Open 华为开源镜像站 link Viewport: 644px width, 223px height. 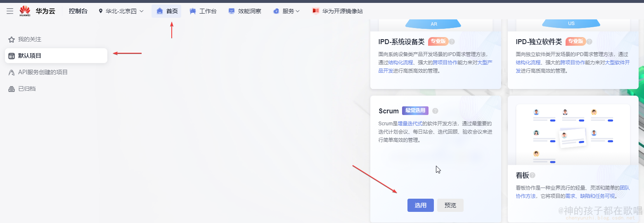337,11
